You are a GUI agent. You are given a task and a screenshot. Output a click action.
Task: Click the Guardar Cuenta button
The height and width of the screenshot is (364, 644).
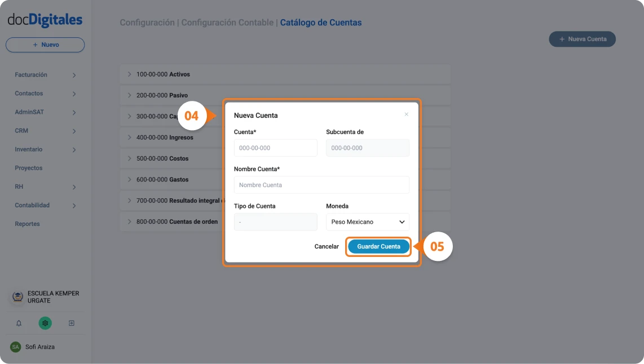pos(378,246)
